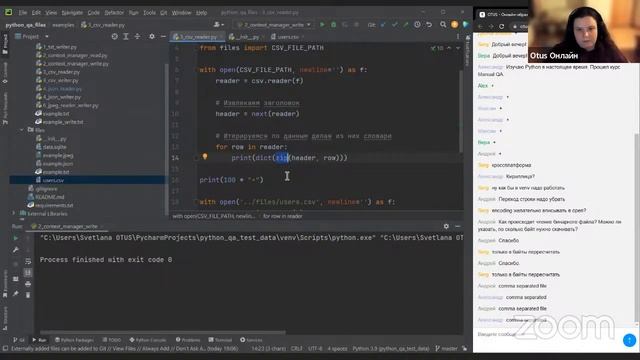
Task: Select opened file target icon in Project panel
Action: click(115, 37)
